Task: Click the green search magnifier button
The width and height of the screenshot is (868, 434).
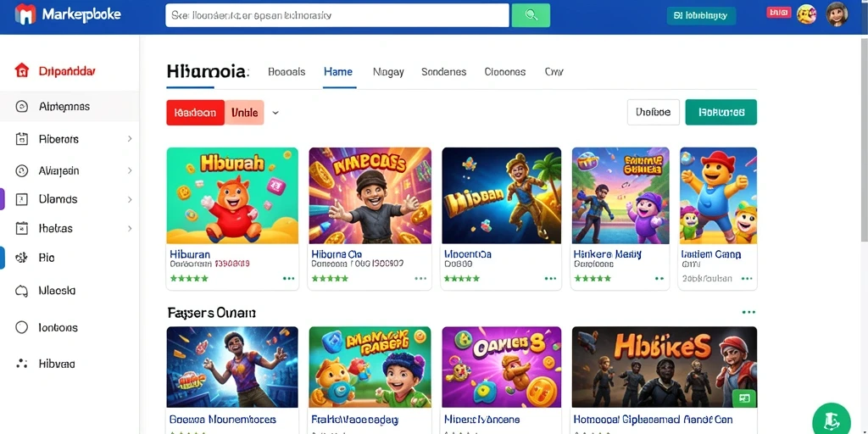Action: pyautogui.click(x=531, y=15)
